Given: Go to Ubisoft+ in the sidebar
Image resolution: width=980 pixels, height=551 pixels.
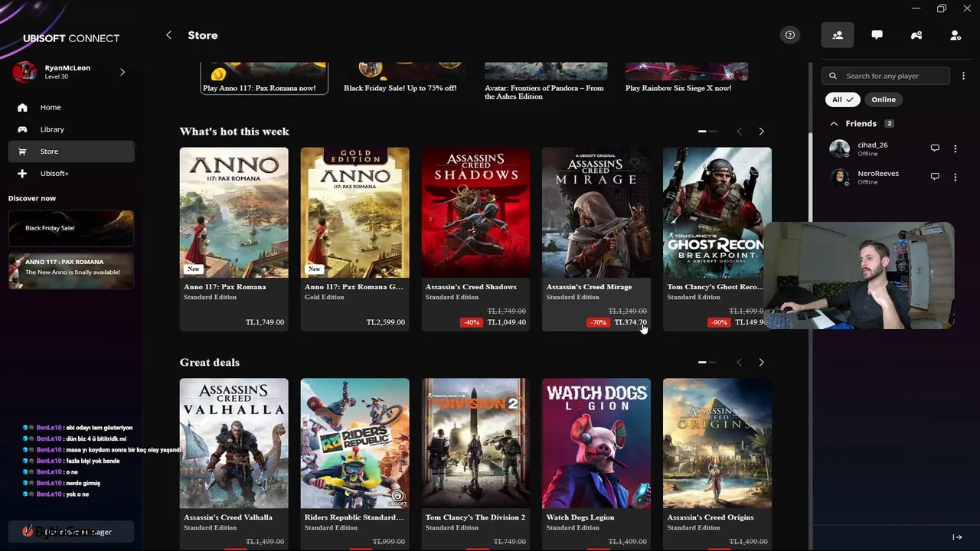Looking at the screenshot, I should point(71,174).
